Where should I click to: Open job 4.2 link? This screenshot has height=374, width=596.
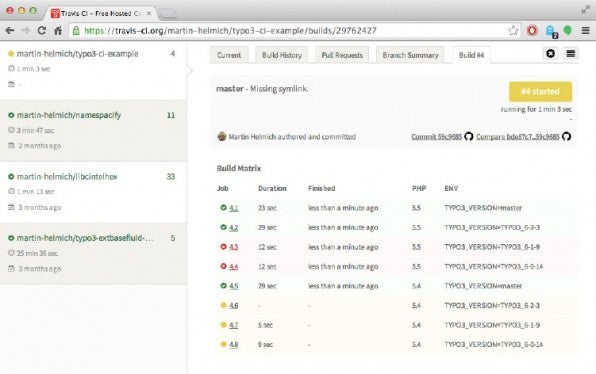[x=234, y=227]
